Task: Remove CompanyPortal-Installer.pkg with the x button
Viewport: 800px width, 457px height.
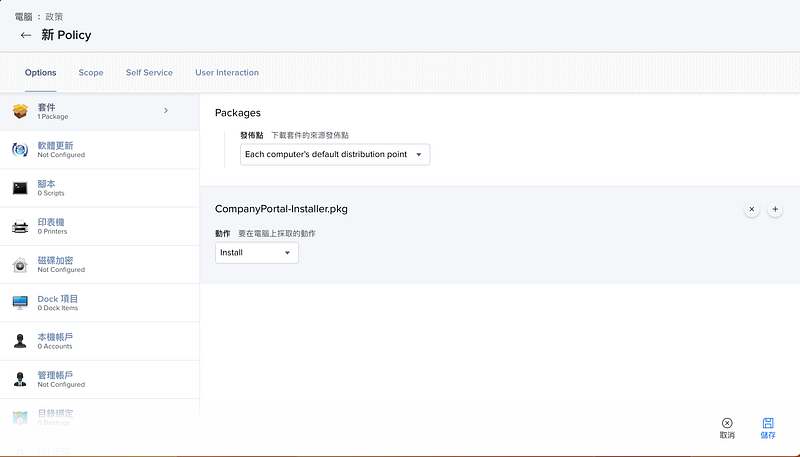Action: [x=752, y=209]
